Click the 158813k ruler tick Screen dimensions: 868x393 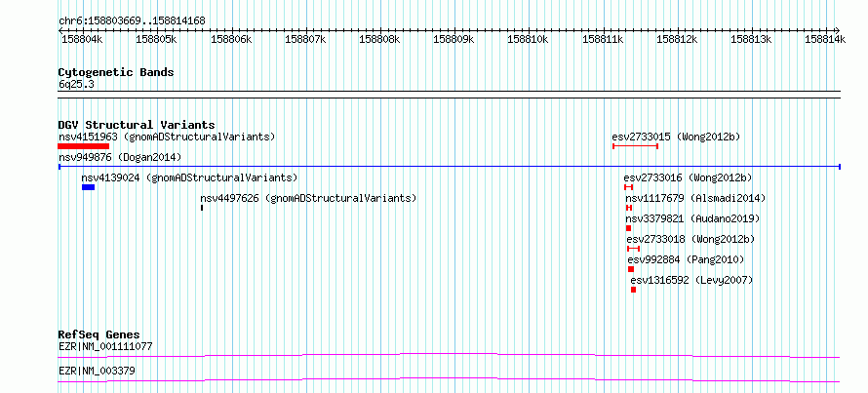pyautogui.click(x=752, y=39)
